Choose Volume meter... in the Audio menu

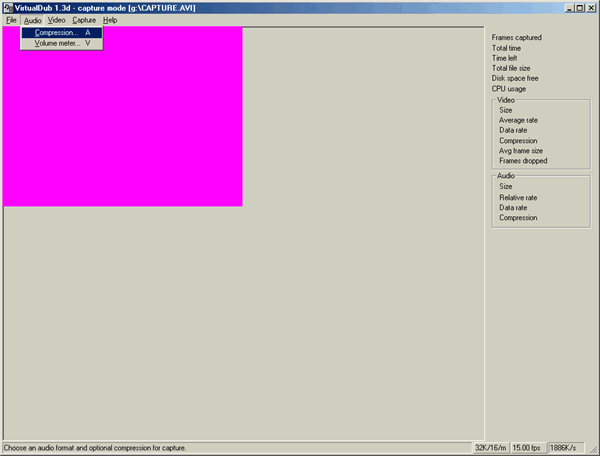[62, 43]
